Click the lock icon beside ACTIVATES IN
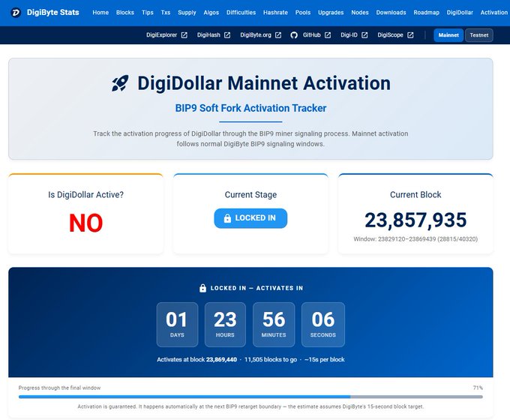 [202, 288]
